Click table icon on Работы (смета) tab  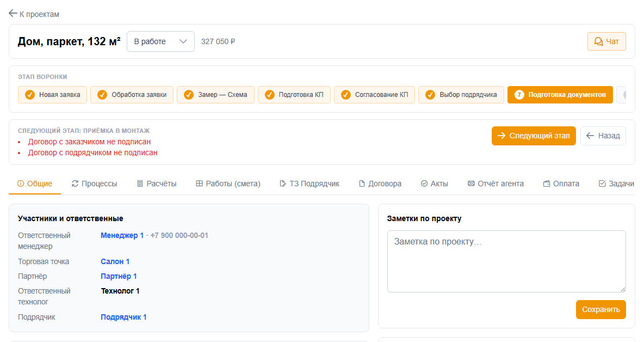(199, 184)
